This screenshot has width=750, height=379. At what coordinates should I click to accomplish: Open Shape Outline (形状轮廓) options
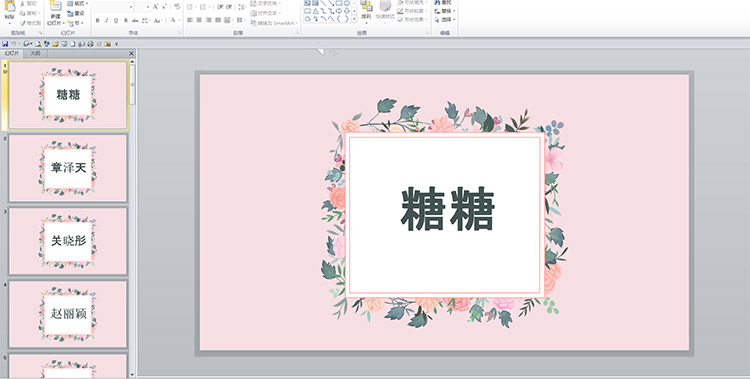click(x=412, y=11)
